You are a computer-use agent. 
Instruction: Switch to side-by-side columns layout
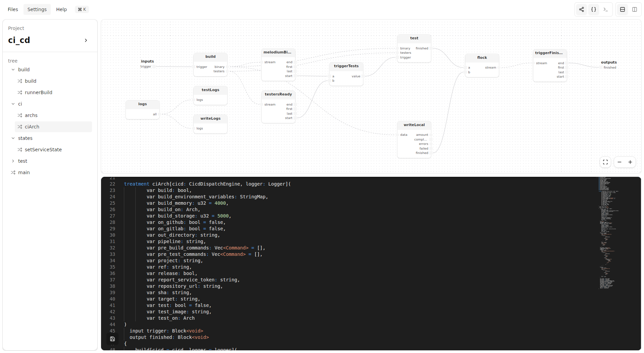coord(634,9)
